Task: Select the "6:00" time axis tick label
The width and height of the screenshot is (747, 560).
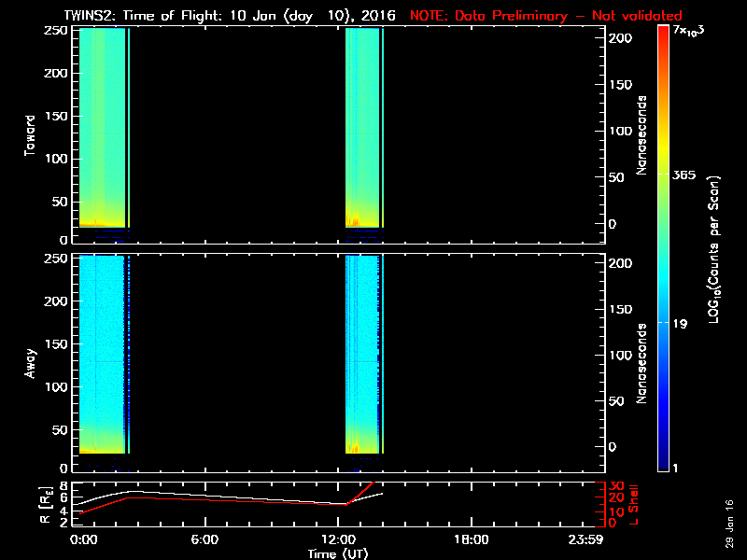Action: (205, 539)
